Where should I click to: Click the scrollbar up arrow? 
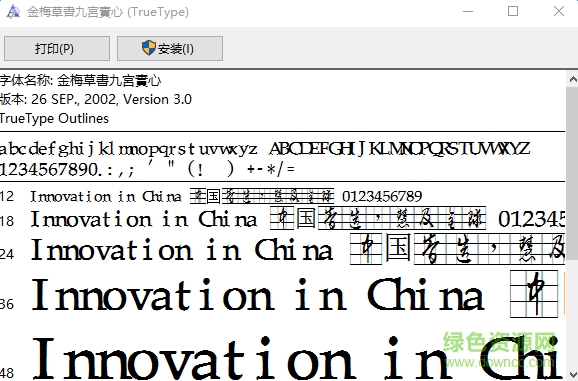[x=572, y=79]
